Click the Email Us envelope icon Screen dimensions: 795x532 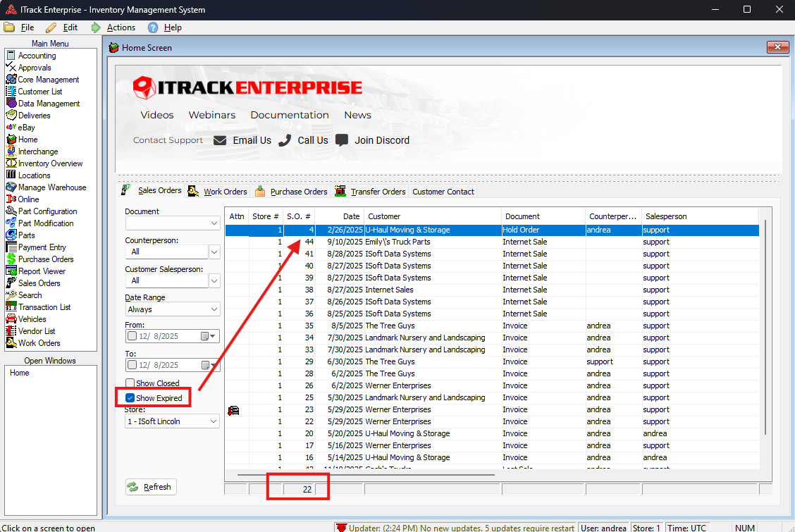(219, 140)
